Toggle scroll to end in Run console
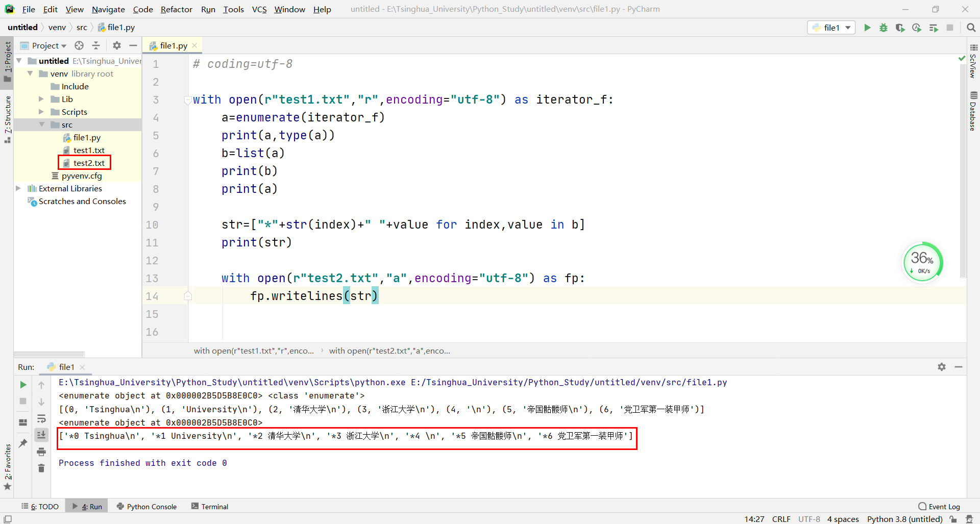Image resolution: width=980 pixels, height=524 pixels. [x=41, y=435]
